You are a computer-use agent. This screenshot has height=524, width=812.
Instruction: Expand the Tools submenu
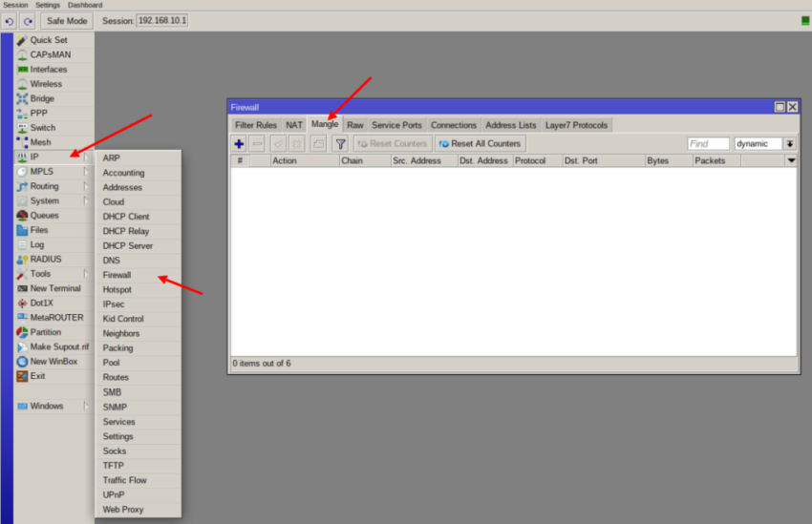(x=53, y=274)
